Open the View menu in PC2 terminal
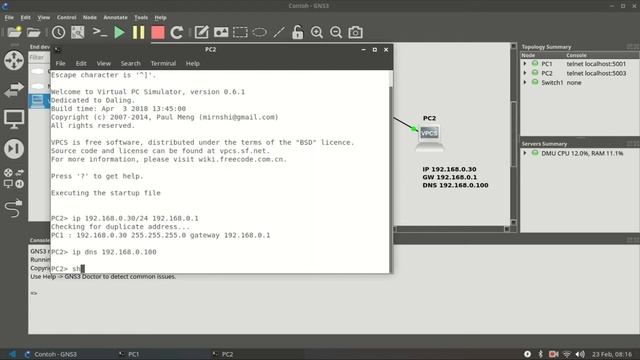Image resolution: width=640 pixels, height=360 pixels. pyautogui.click(x=104, y=63)
